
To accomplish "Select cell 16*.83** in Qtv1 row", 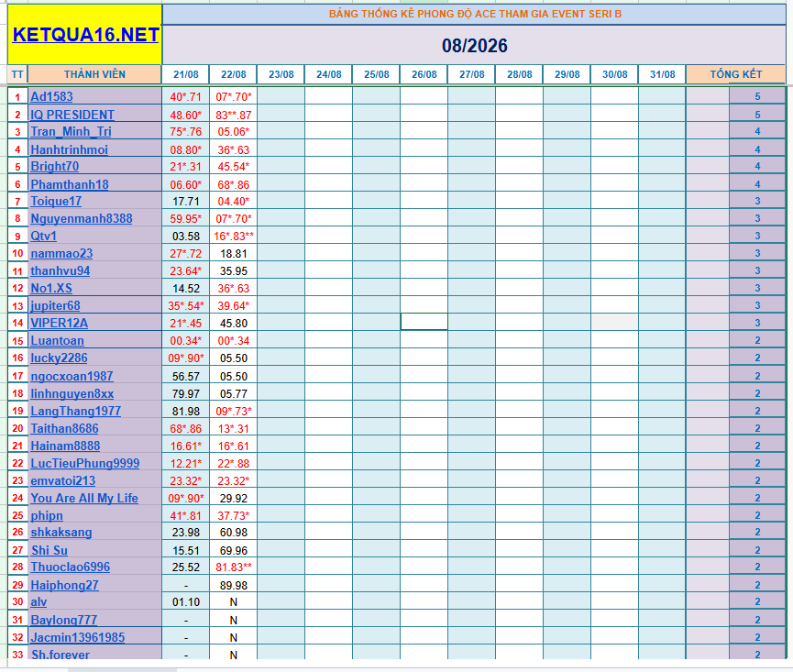I will coord(233,237).
